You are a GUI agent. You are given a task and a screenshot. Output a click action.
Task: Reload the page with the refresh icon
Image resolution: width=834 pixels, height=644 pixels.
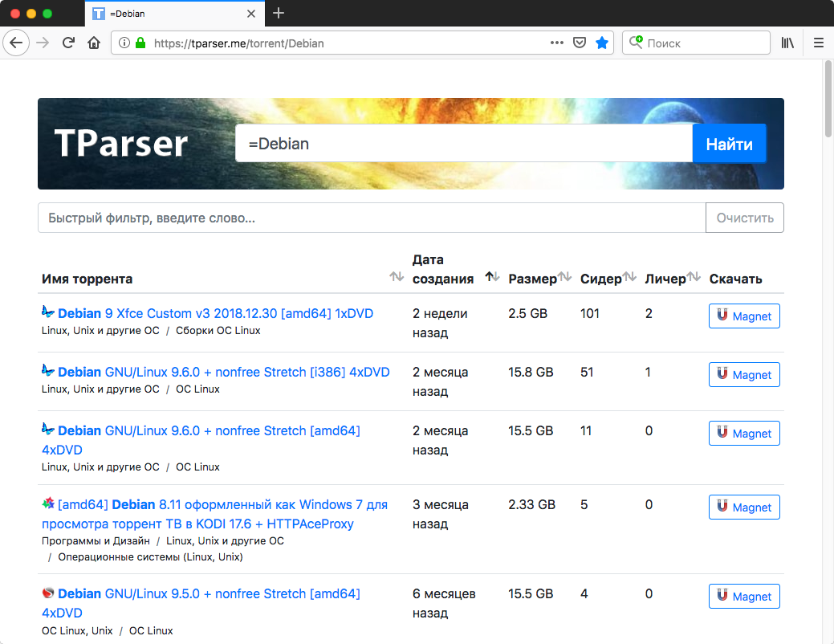point(68,43)
